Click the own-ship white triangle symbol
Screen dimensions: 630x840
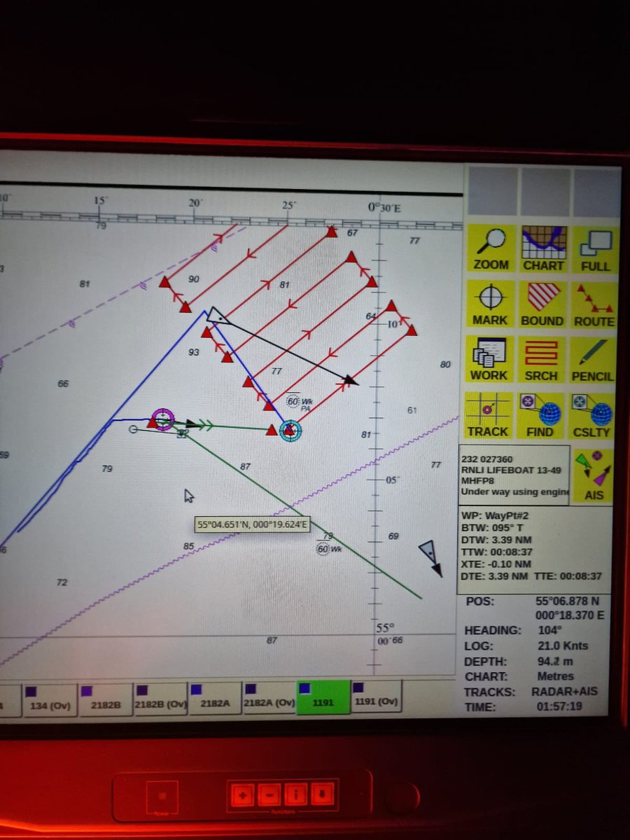[x=218, y=316]
